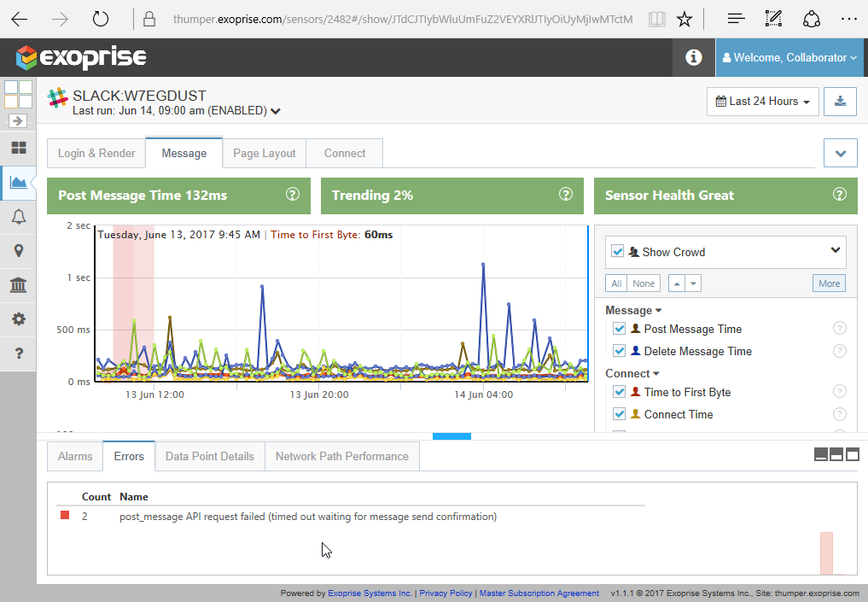Uncheck Time to First Byte series

(x=620, y=392)
